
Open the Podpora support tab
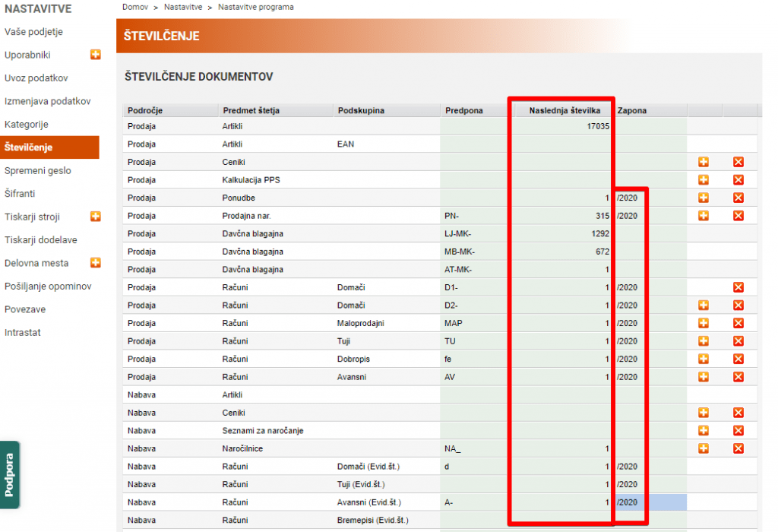(10, 475)
